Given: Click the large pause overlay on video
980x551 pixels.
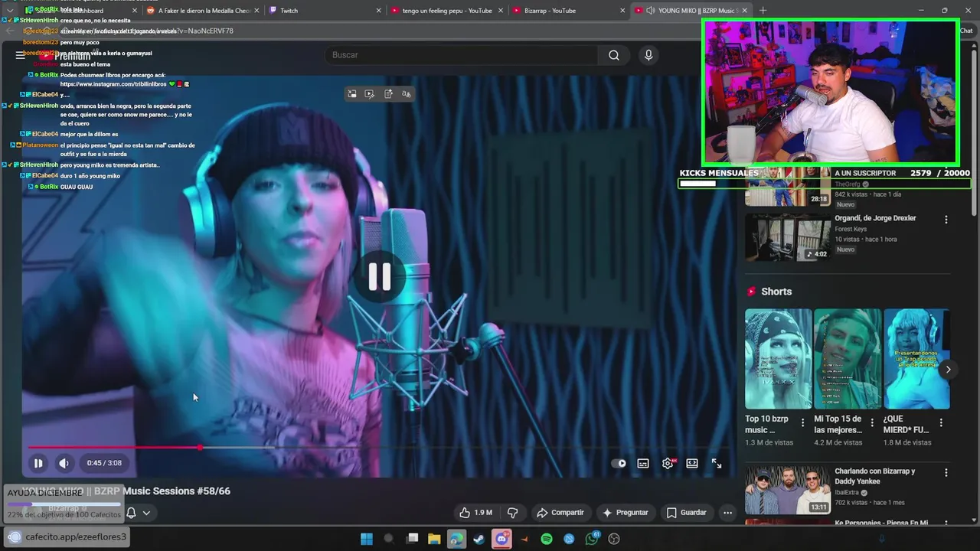Looking at the screenshot, I should 380,276.
